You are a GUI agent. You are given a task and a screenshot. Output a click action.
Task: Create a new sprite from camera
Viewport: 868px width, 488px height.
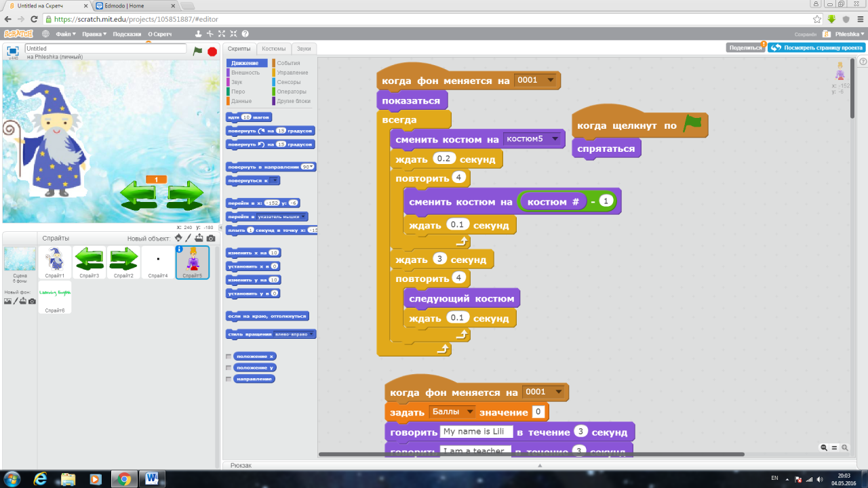211,238
